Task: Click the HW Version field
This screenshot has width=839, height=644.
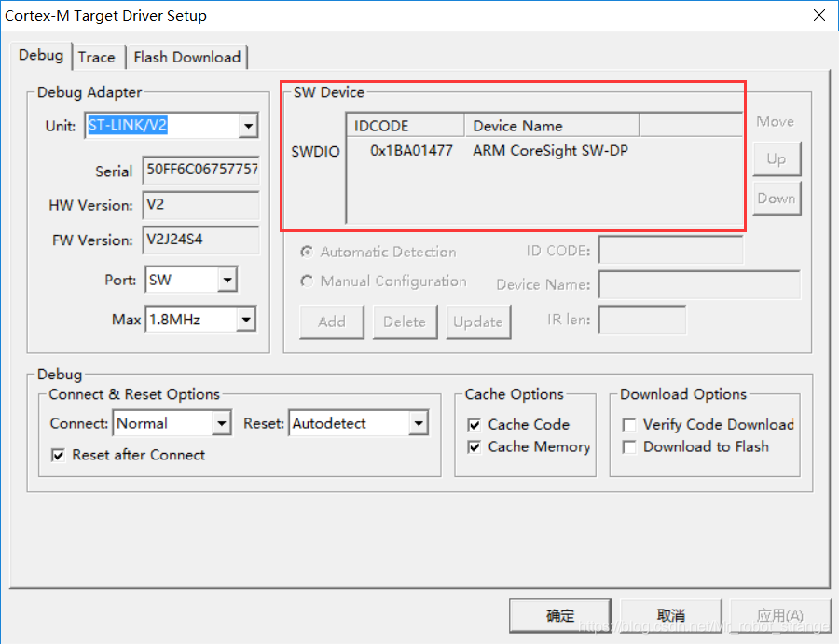Action: click(x=201, y=205)
